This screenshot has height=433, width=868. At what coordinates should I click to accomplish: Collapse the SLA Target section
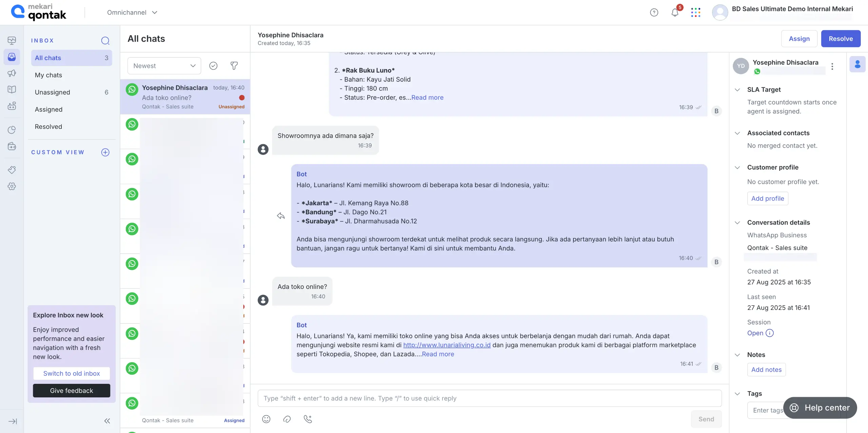point(737,90)
